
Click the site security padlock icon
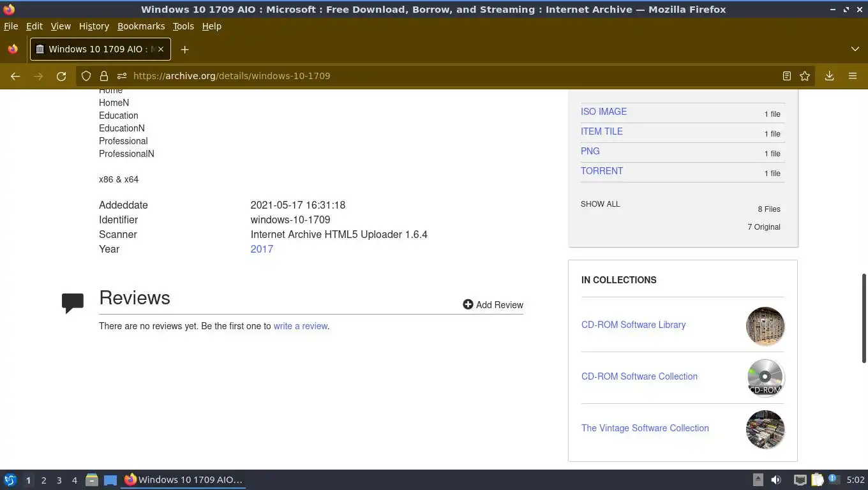(x=104, y=76)
